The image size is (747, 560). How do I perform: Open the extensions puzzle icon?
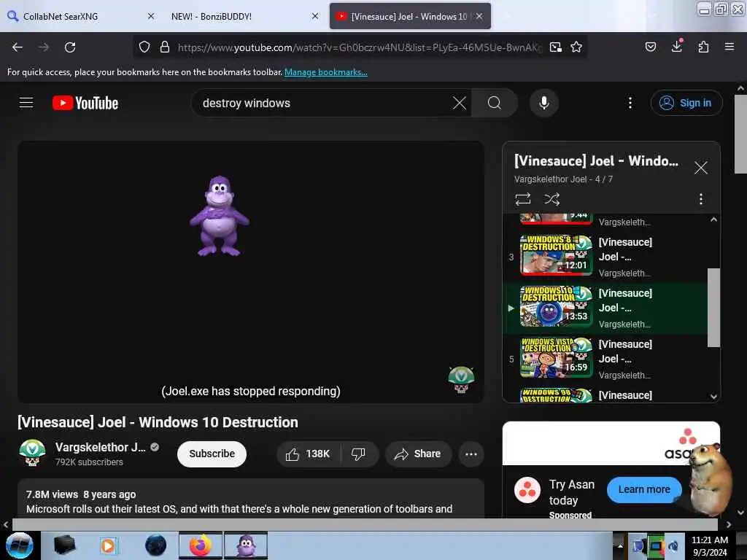pyautogui.click(x=703, y=47)
